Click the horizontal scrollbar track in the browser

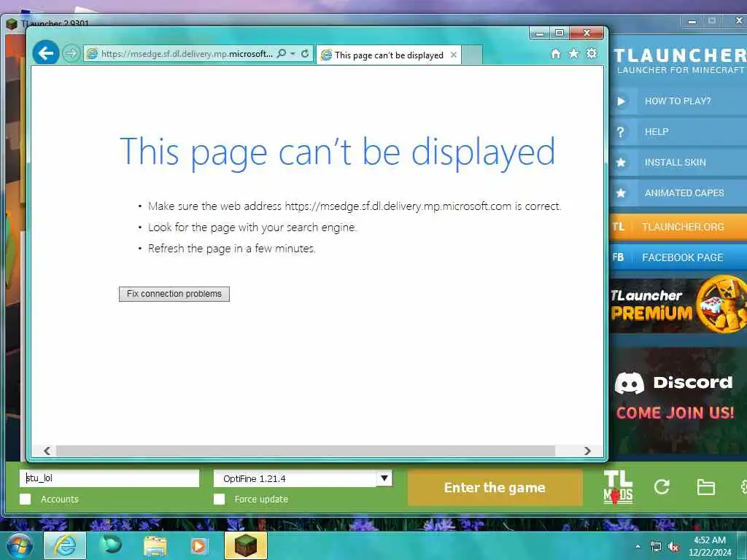(305, 451)
